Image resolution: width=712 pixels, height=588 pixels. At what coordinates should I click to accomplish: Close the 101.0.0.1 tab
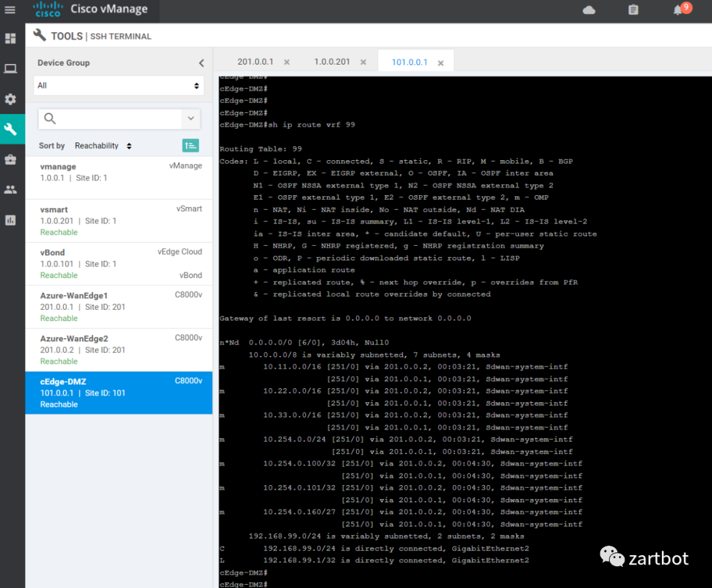(440, 63)
